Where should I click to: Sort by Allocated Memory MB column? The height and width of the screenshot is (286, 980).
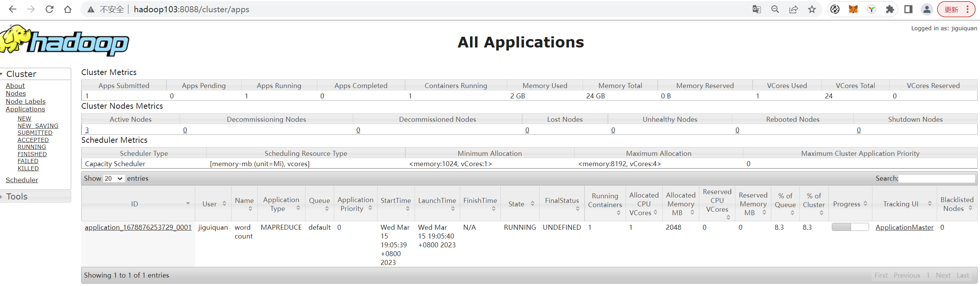click(x=692, y=212)
